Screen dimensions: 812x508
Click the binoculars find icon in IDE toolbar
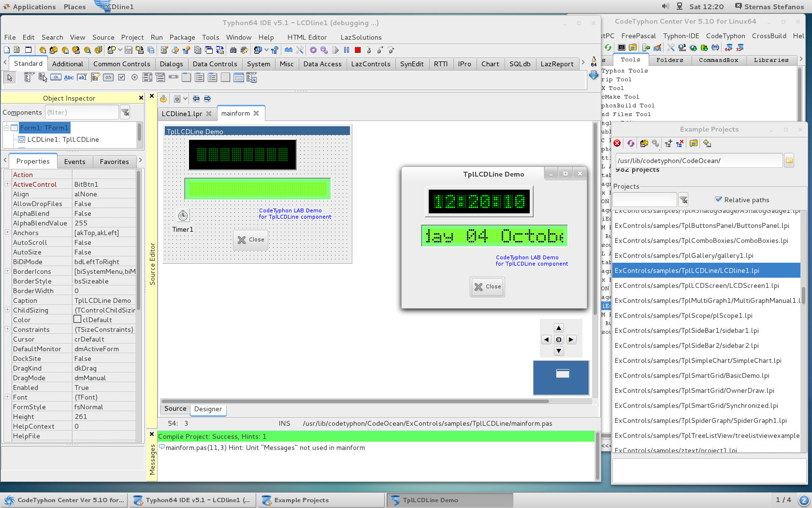point(233,50)
